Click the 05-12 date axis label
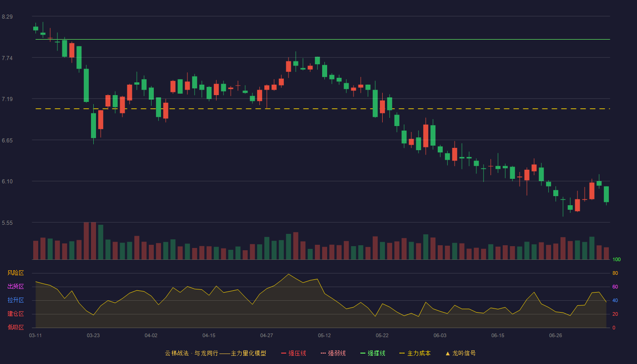This screenshot has width=637, height=364. point(324,335)
